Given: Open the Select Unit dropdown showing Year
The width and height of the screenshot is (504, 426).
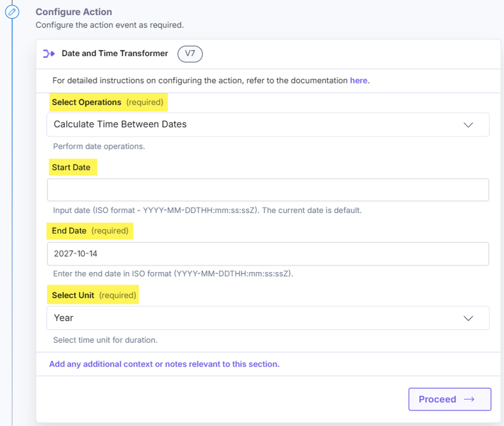Looking at the screenshot, I should [x=268, y=318].
